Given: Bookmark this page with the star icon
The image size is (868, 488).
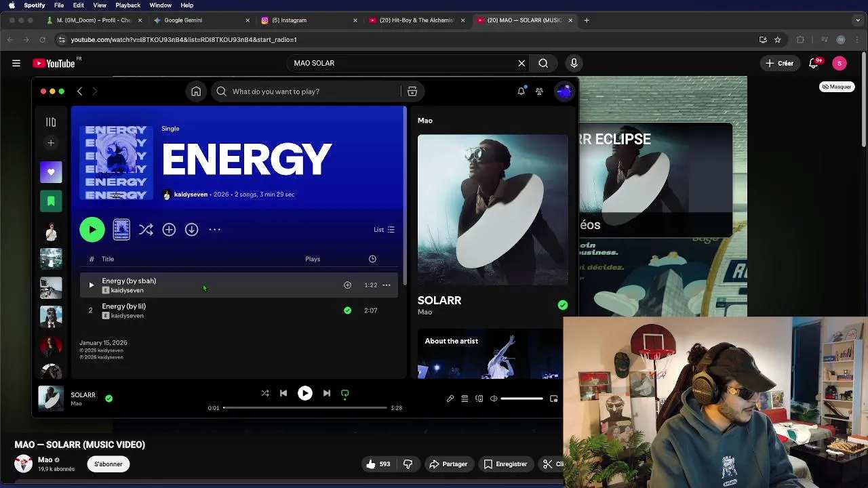Looking at the screenshot, I should 778,39.
